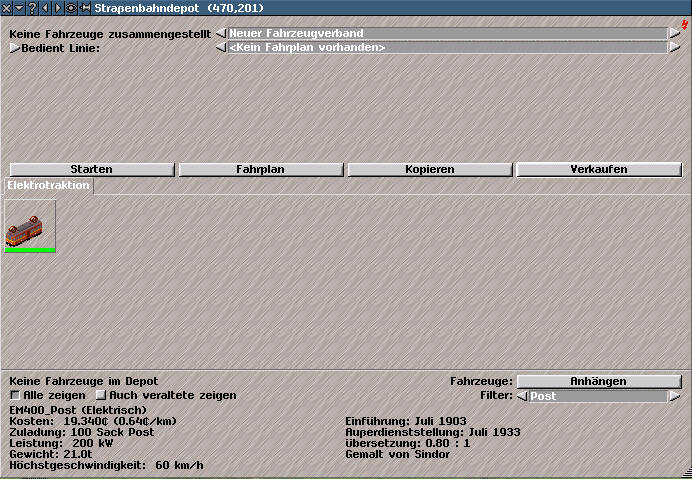Click the left arrow of the Post filter

(x=522, y=396)
